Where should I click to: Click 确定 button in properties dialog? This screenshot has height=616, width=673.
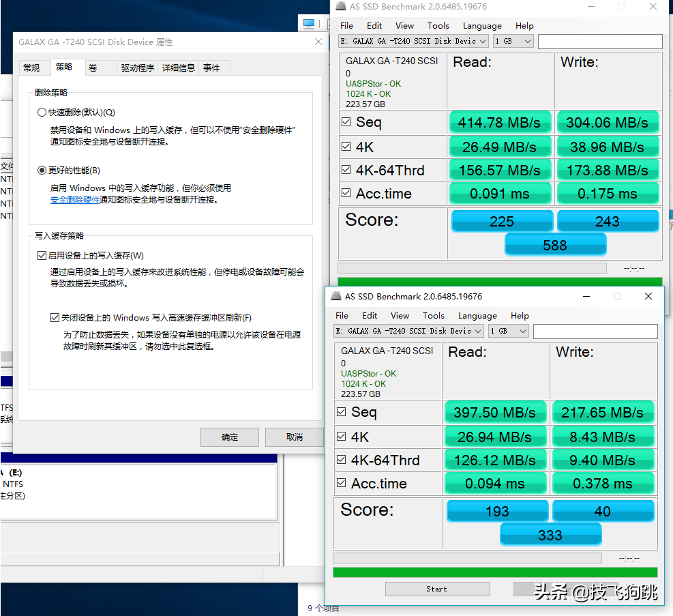(x=230, y=437)
